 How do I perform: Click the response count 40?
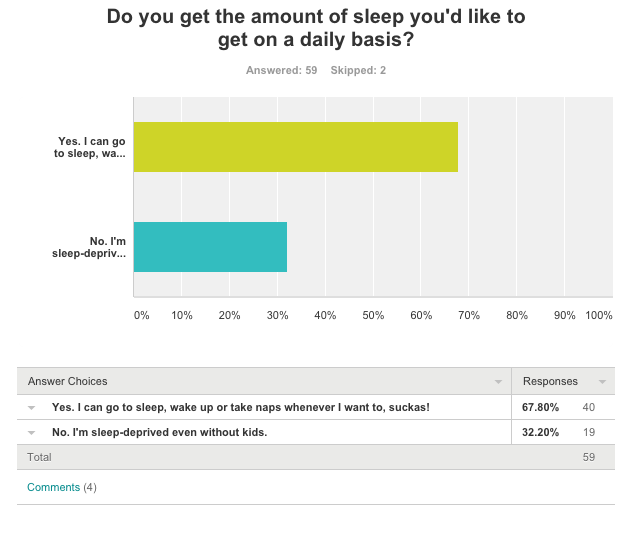589,407
